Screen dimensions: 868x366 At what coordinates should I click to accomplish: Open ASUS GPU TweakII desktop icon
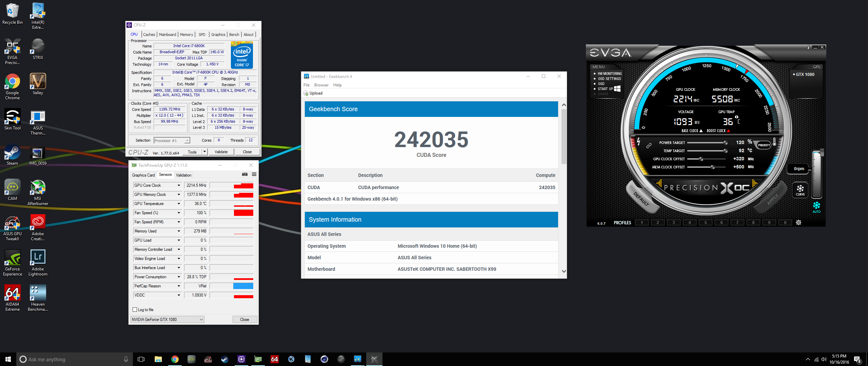(13, 228)
